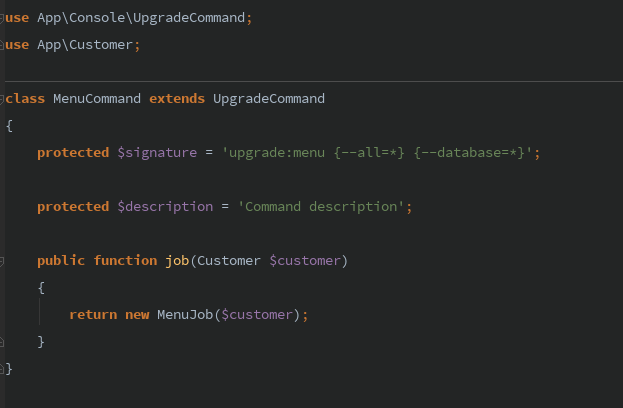Click the job function name
The image size is (623, 408).
click(176, 261)
